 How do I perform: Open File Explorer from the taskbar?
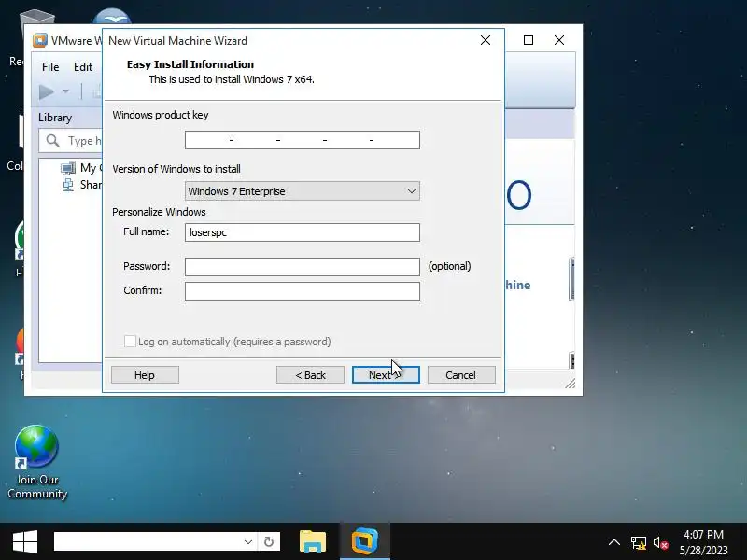tap(313, 542)
